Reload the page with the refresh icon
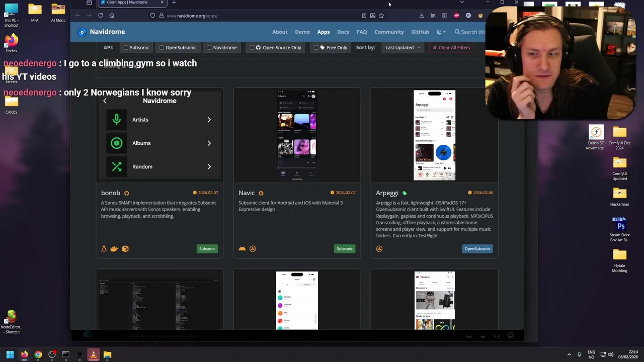Viewport: 644px width, 362px height. 101,16
